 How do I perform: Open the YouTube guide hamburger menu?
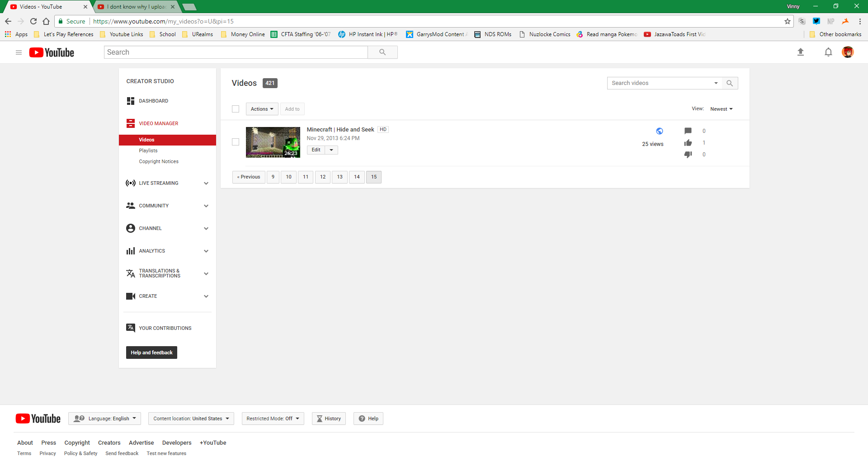tap(19, 52)
